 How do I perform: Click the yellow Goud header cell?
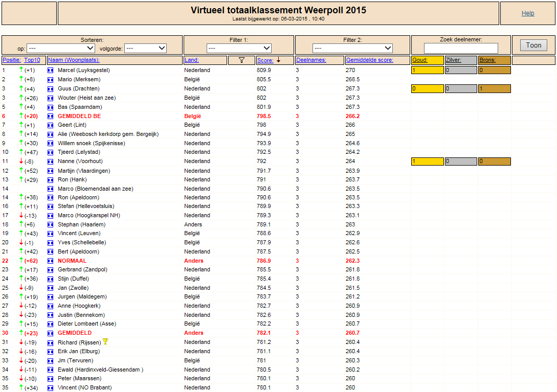(x=428, y=60)
